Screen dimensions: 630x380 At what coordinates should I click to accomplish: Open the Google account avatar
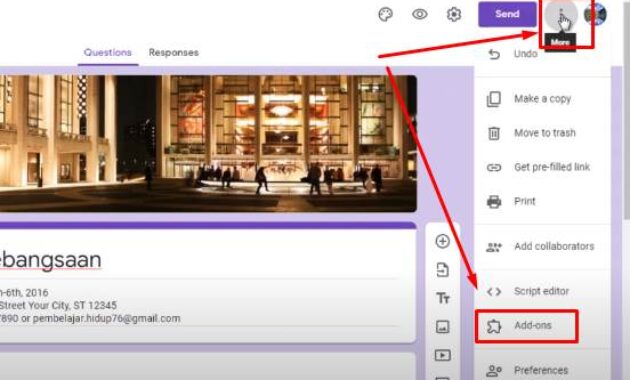point(595,14)
